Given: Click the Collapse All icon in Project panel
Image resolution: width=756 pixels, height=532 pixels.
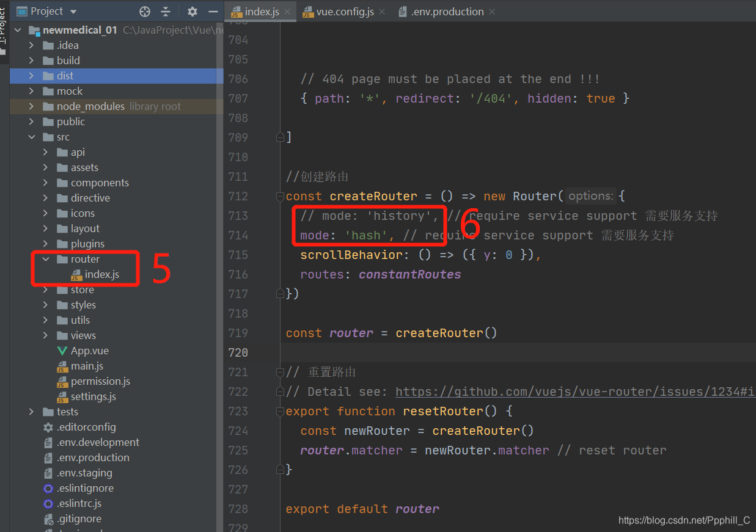Looking at the screenshot, I should point(166,11).
